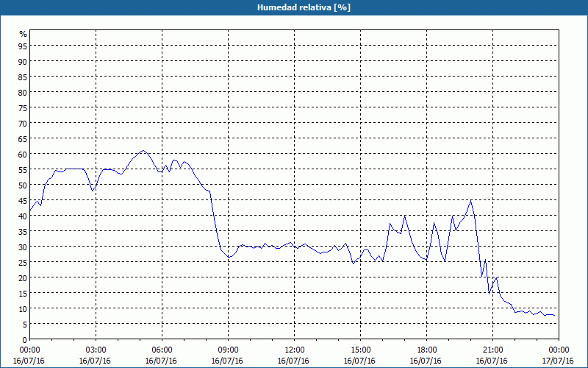Click the 12:00 time axis label
The image size is (588, 368).
(295, 350)
